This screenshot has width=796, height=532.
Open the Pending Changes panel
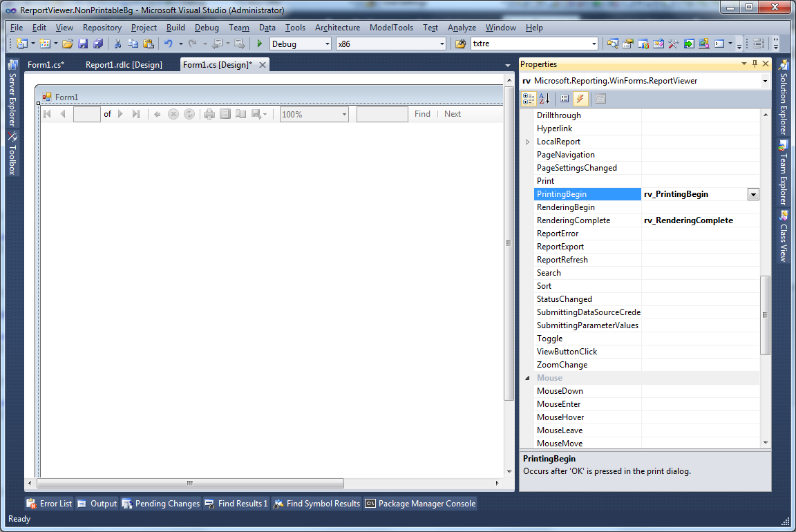tap(161, 504)
